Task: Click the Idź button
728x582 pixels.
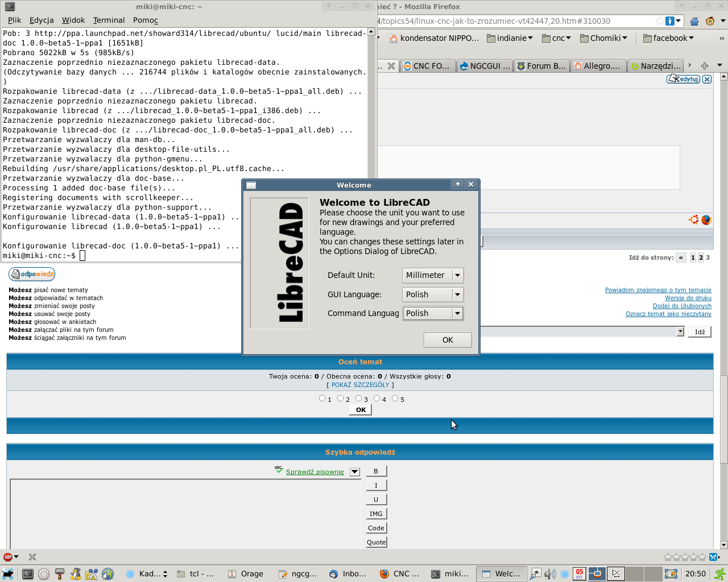Action: point(700,332)
